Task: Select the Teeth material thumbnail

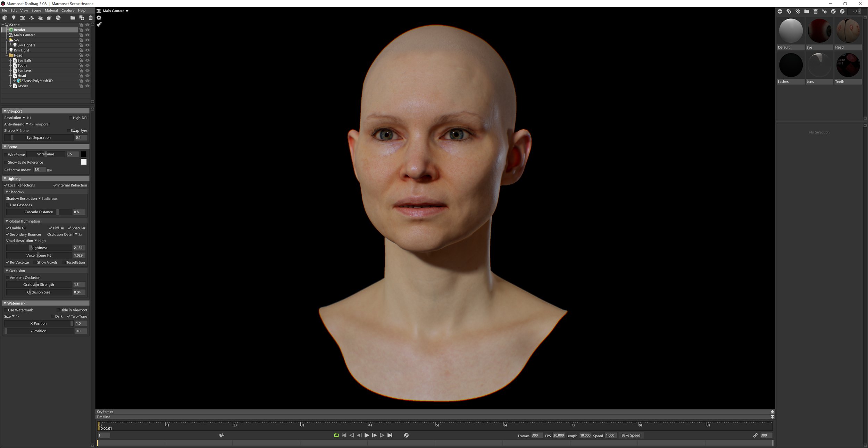Action: point(848,65)
